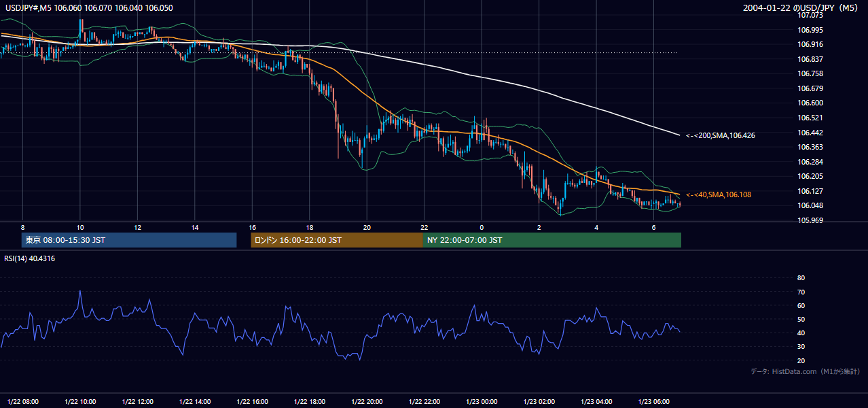The image size is (868, 408).
Task: Click RSI axis level 60
Action: coord(801,305)
